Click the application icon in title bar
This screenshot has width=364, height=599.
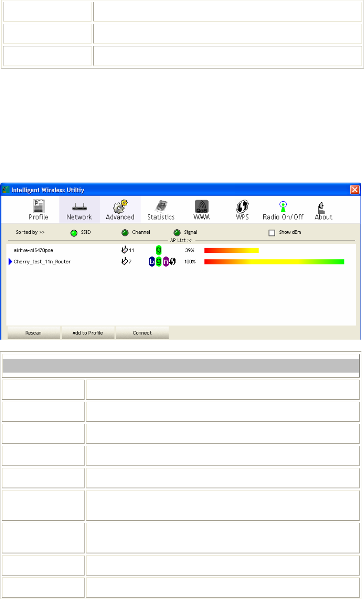coord(6,190)
